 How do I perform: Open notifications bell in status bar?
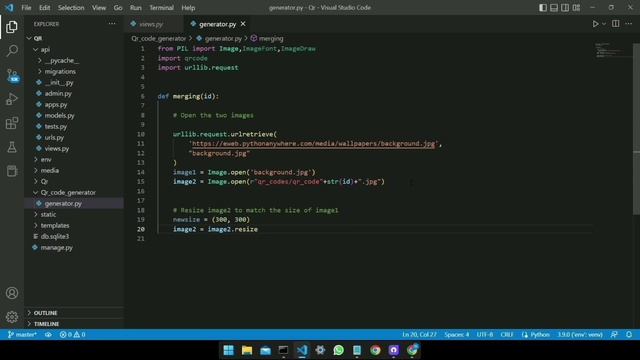[629, 334]
